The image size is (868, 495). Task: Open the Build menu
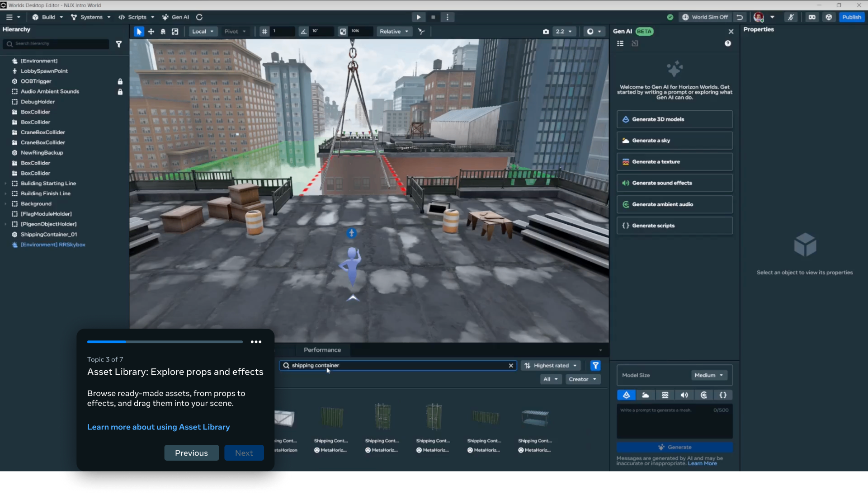48,17
